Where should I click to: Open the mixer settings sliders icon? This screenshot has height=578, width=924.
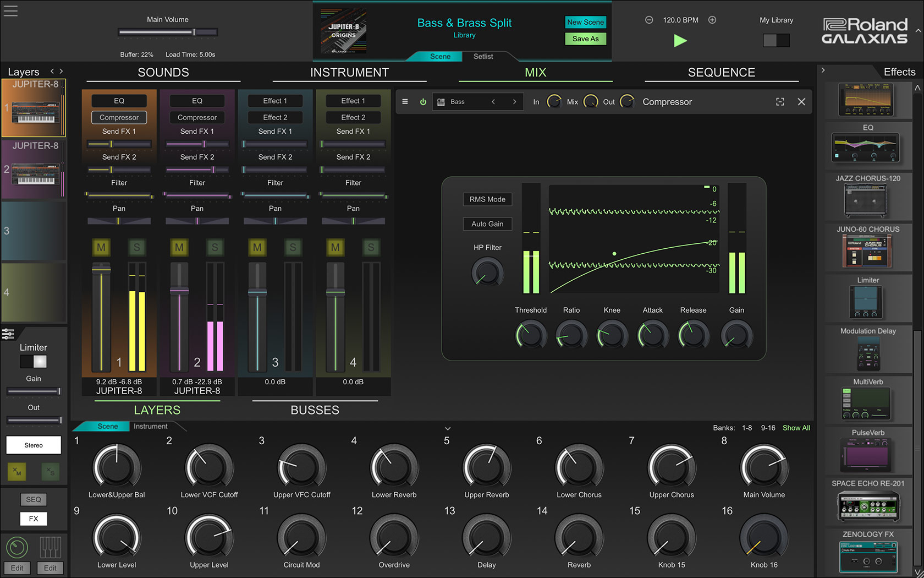click(x=8, y=334)
